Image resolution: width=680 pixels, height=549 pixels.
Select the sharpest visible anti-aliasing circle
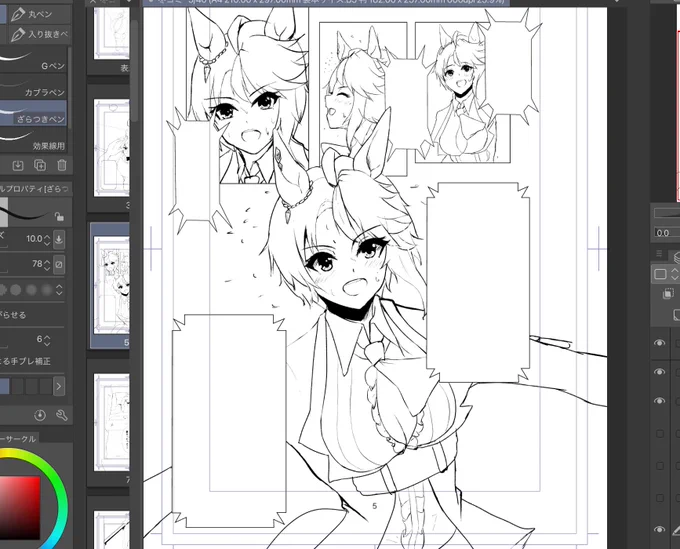coord(16,290)
